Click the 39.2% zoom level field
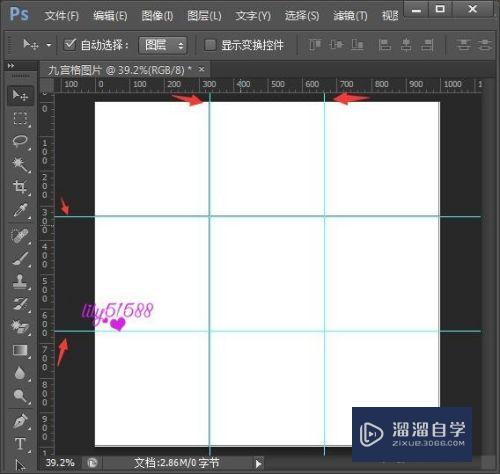The width and height of the screenshot is (500, 474). pos(60,463)
